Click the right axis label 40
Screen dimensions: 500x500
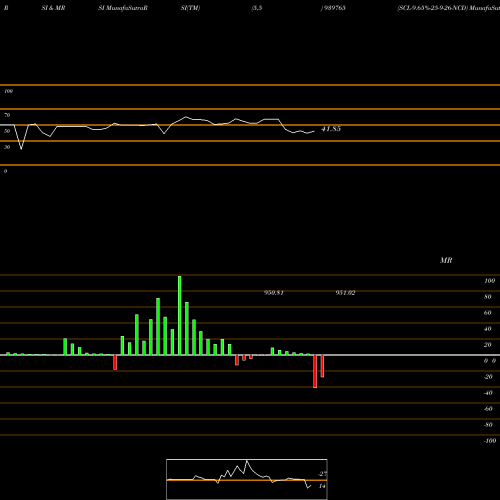488,329
